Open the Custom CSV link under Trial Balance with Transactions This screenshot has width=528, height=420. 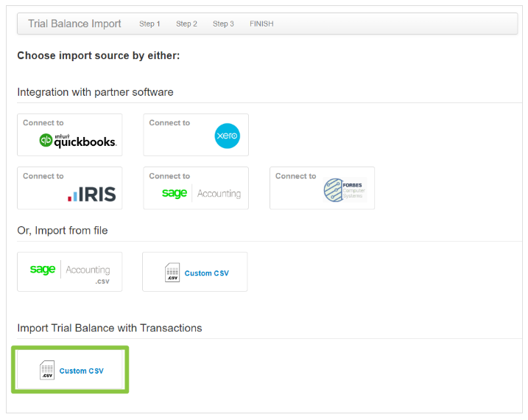pyautogui.click(x=81, y=371)
